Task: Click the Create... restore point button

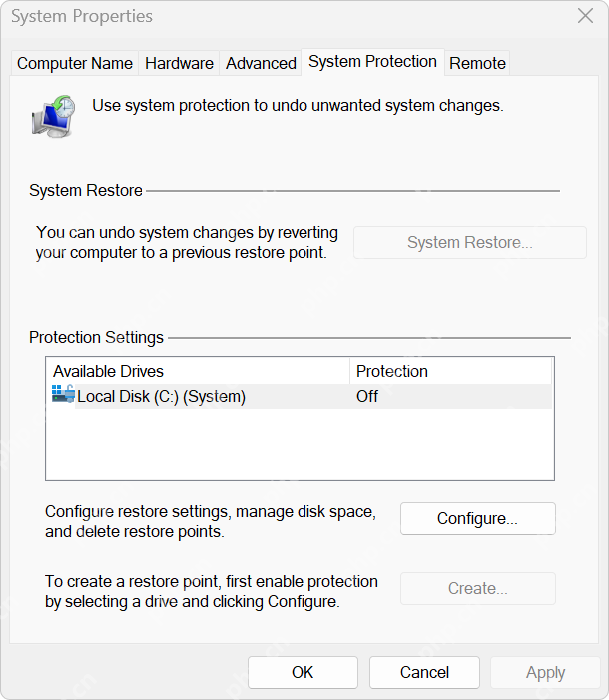Action: point(478,588)
